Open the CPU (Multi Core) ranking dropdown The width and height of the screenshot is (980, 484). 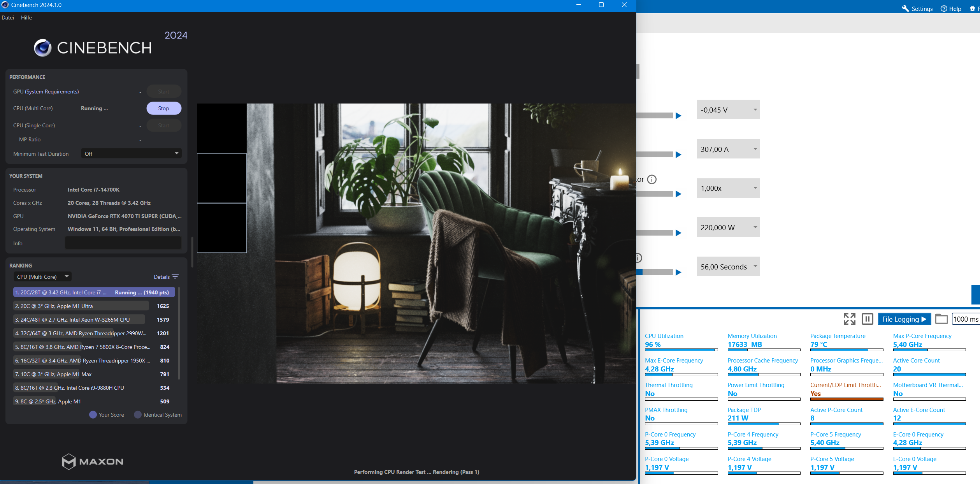coord(43,277)
